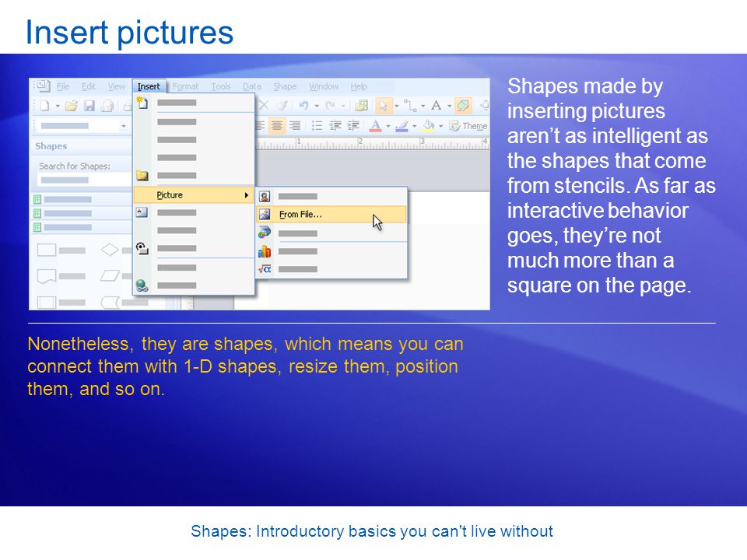Click the Open folder toolbar icon
Image resolution: width=747 pixels, height=560 pixels.
click(x=72, y=106)
